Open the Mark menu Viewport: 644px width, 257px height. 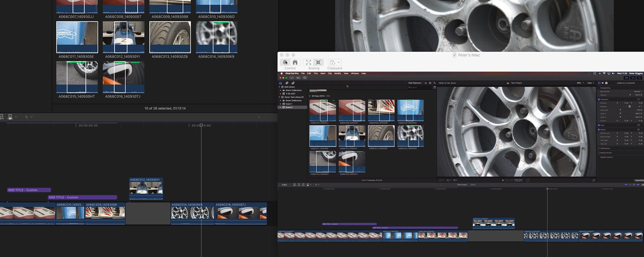[x=323, y=73]
